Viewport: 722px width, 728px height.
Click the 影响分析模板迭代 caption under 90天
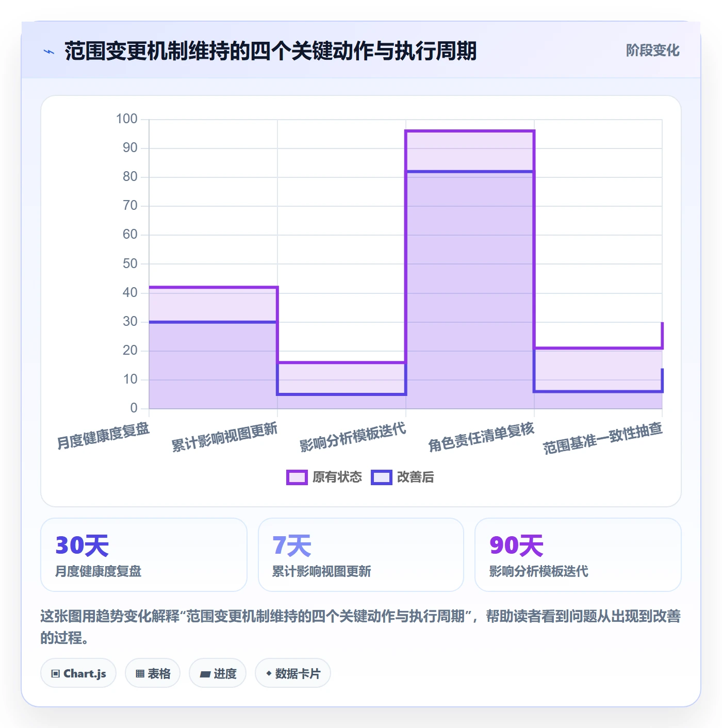(539, 571)
